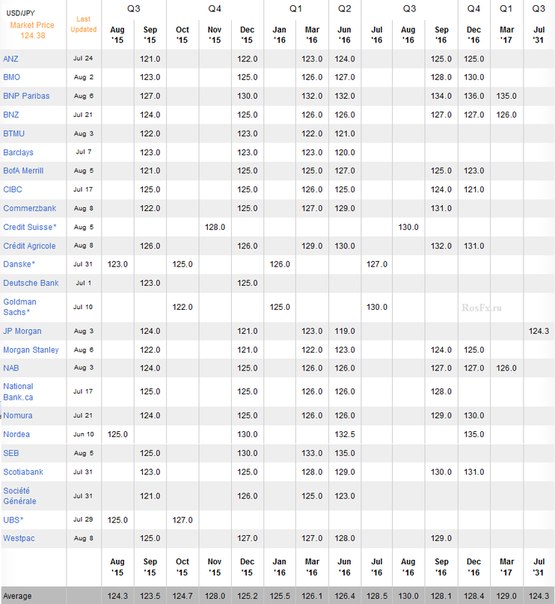Viewport: 555px width, 604px height.
Task: Select the top Jul '31 column header
Action: (x=539, y=35)
